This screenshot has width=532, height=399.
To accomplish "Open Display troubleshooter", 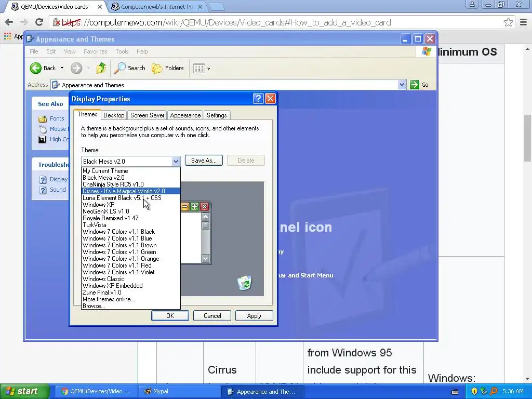I will click(x=58, y=179).
